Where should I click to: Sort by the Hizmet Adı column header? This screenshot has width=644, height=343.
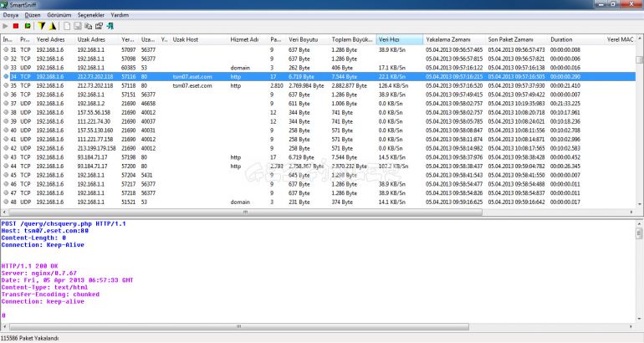pyautogui.click(x=248, y=39)
